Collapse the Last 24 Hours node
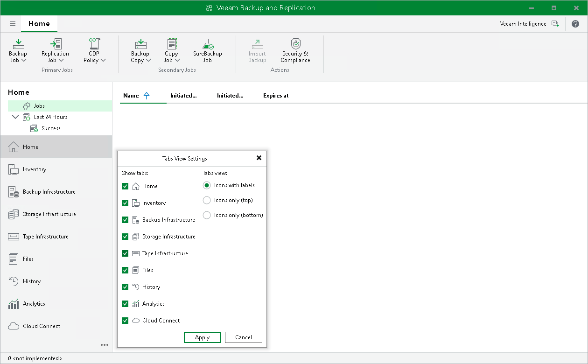The height and width of the screenshot is (364, 588). tap(16, 117)
